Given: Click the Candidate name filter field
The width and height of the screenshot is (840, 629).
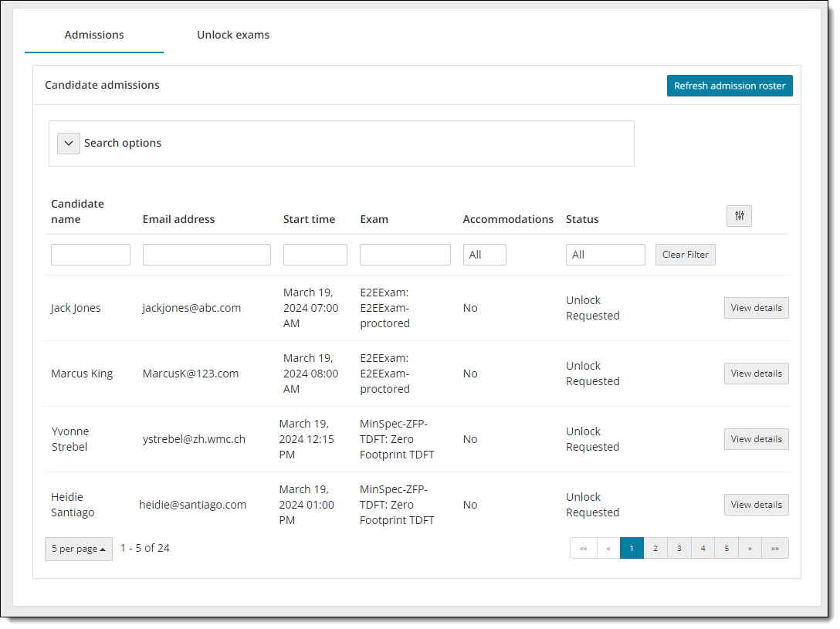Looking at the screenshot, I should pos(90,255).
